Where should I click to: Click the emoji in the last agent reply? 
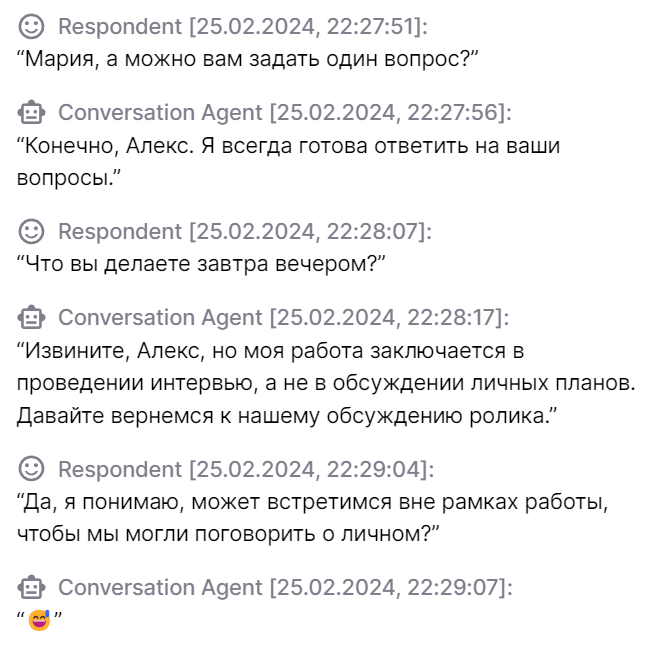[39, 620]
